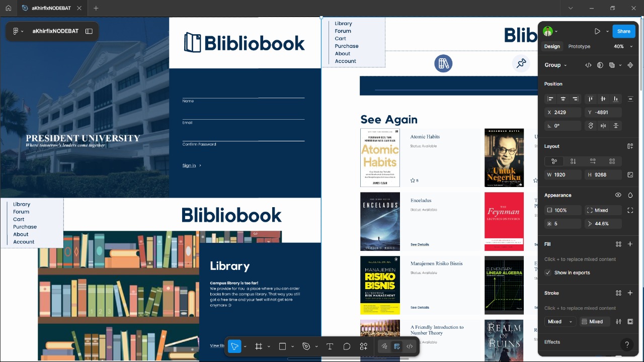Toggle the Show in exports checkbox

point(548,273)
